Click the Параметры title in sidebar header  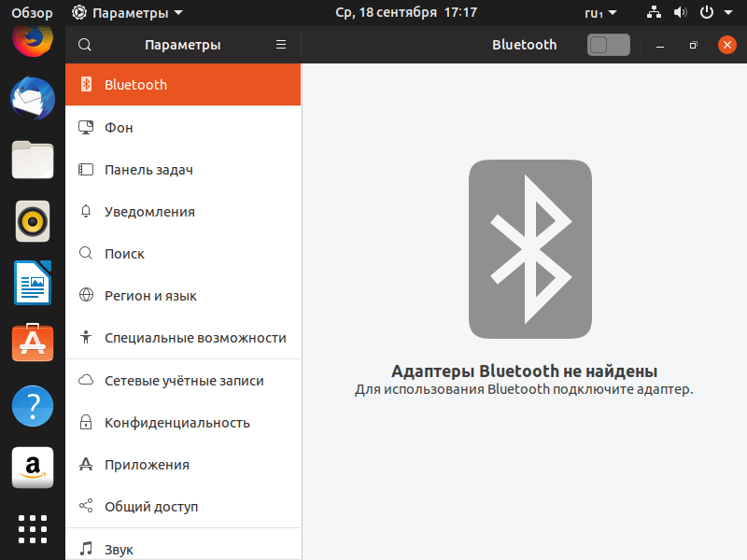(x=182, y=45)
